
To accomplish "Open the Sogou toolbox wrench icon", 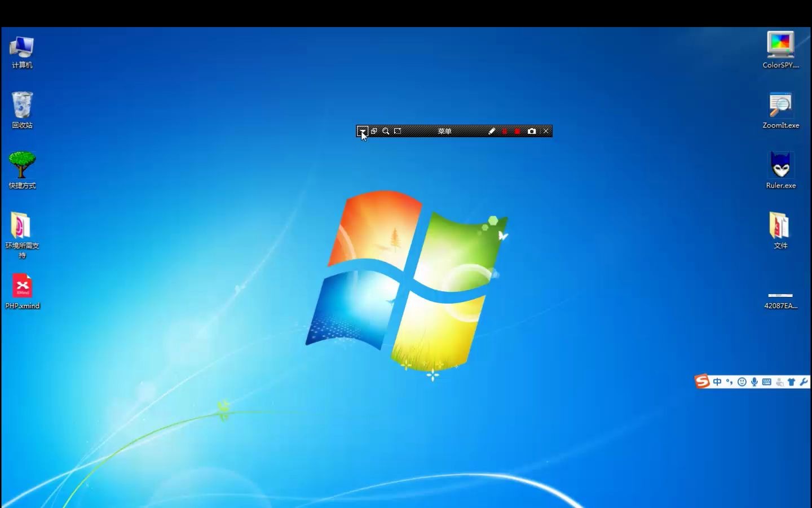I will click(x=804, y=382).
